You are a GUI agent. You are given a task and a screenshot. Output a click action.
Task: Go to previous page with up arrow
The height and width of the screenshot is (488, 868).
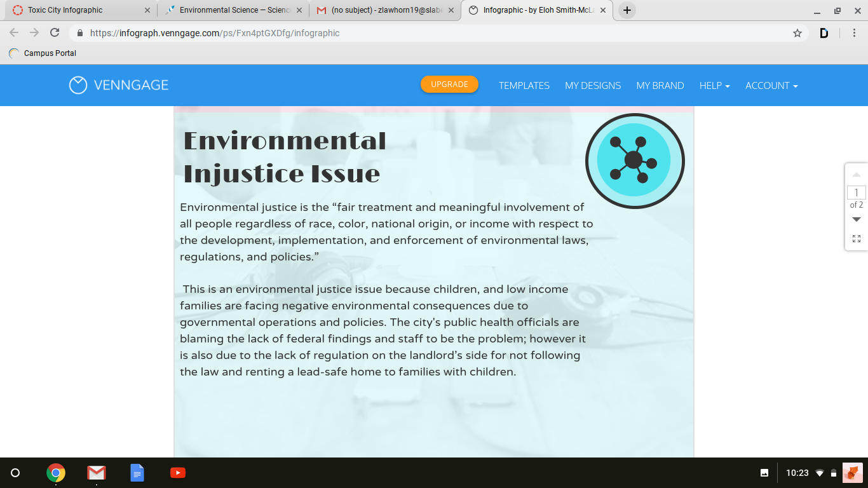(856, 175)
